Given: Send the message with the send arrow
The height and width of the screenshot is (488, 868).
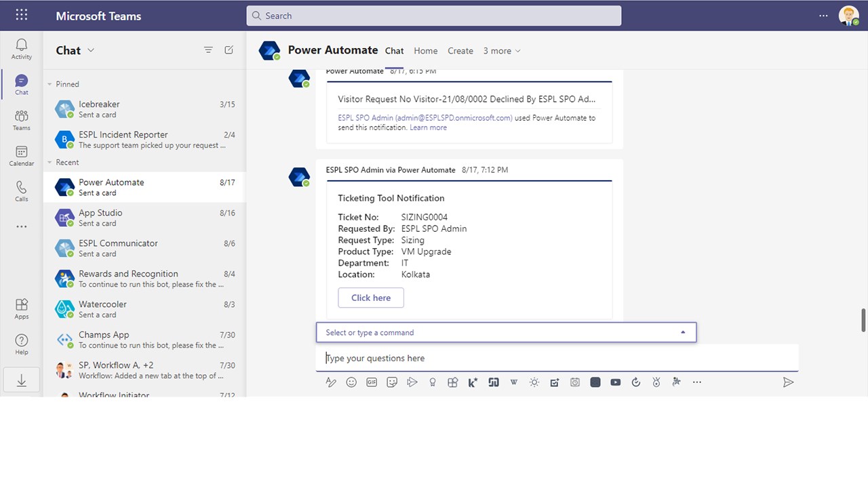Looking at the screenshot, I should (788, 382).
